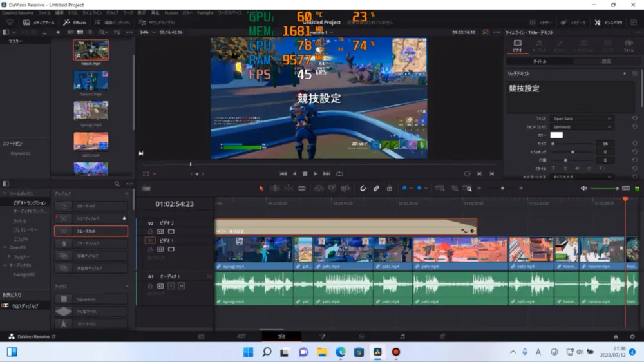Switch media pool to thumbnail view
This screenshot has width=644, height=362.
pos(80,32)
